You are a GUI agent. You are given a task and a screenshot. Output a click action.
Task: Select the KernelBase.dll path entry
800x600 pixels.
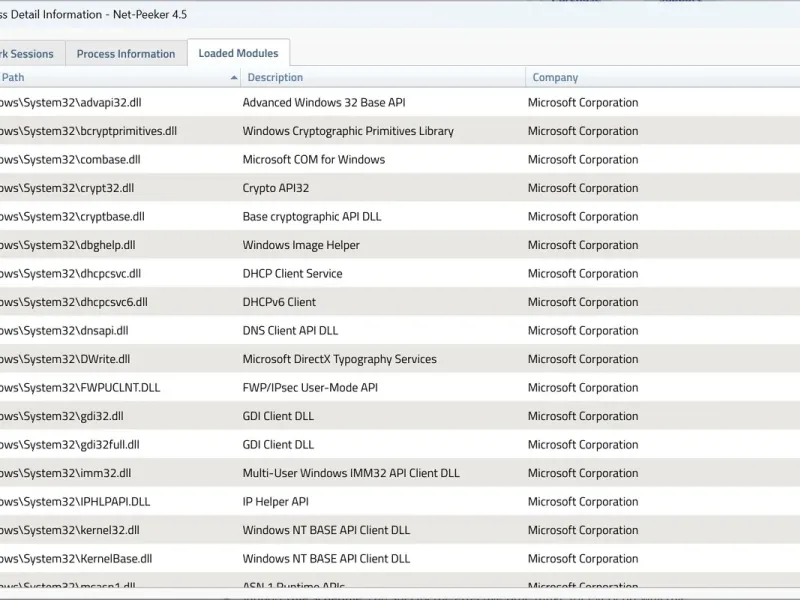point(76,560)
